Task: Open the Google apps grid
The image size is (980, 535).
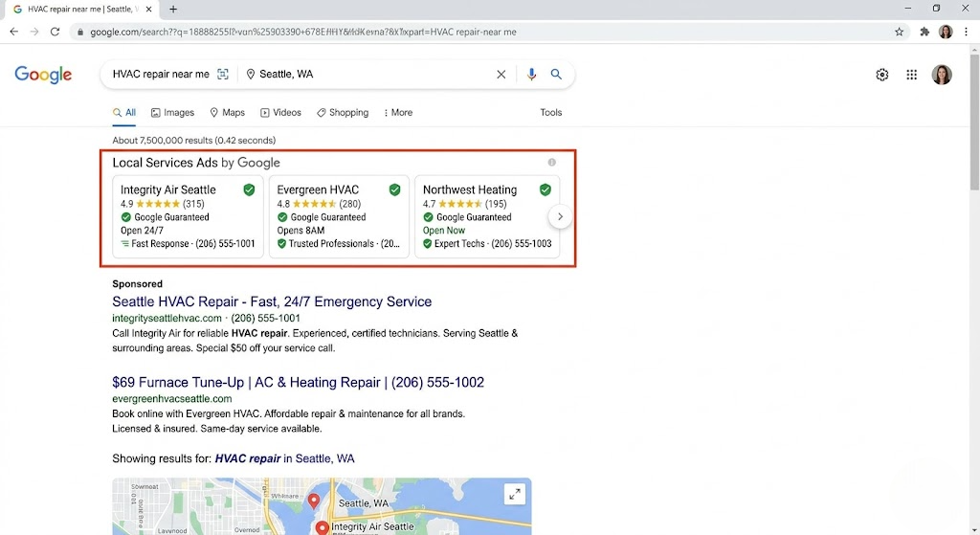Action: (x=912, y=75)
